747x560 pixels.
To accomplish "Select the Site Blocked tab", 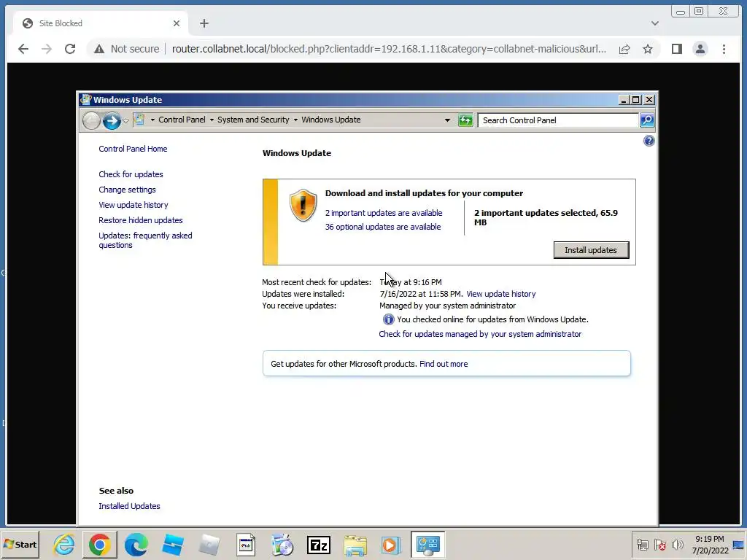I will click(x=98, y=23).
